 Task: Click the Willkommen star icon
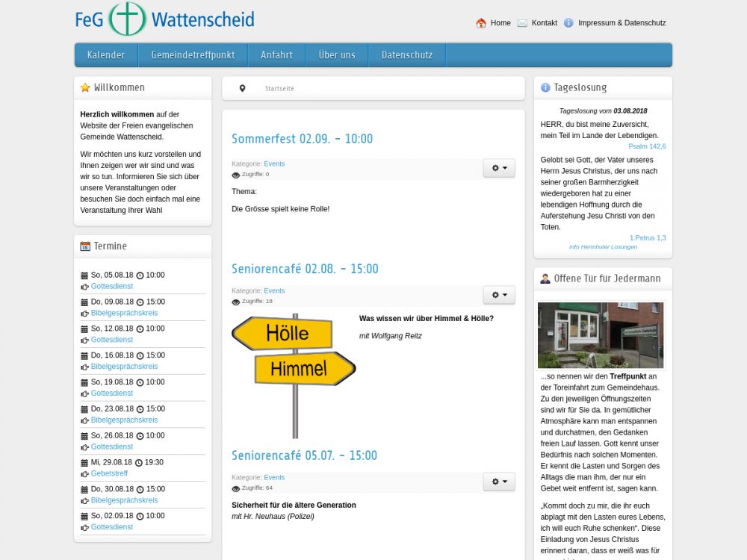pyautogui.click(x=85, y=88)
